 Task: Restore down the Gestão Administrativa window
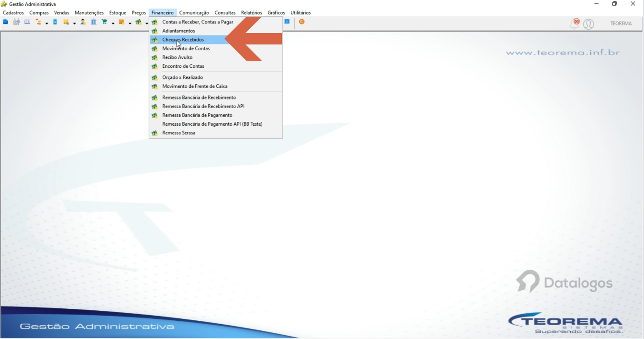click(x=615, y=4)
